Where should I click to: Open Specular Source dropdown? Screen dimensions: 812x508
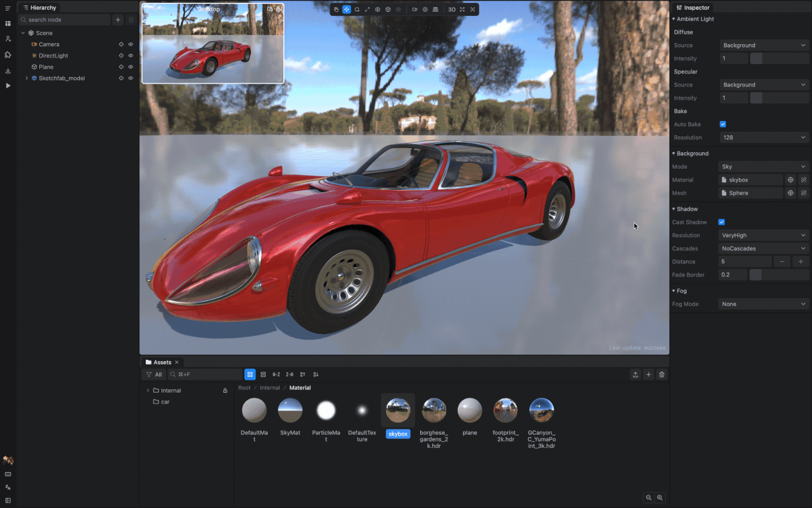(x=764, y=85)
